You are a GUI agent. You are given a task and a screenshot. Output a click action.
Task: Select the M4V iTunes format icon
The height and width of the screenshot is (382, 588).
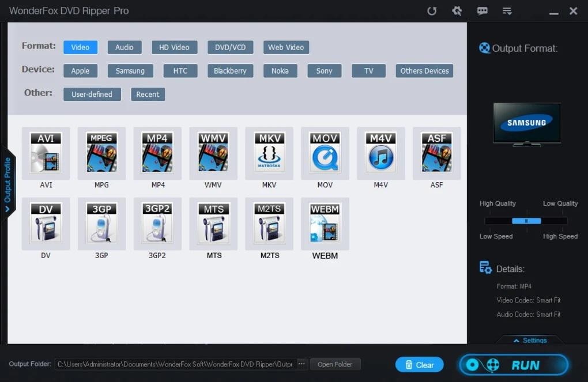(381, 153)
